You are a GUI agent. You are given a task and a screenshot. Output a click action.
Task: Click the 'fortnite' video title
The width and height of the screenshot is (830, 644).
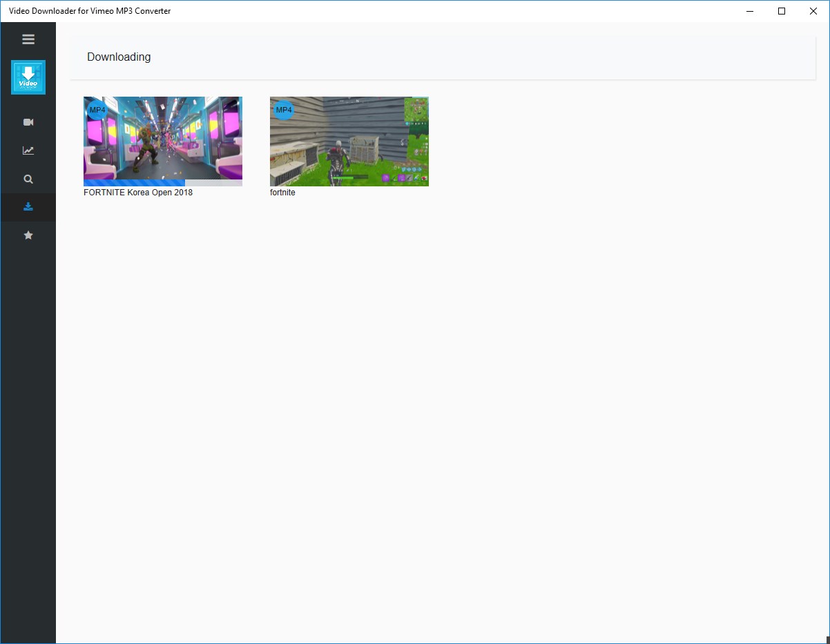click(282, 193)
